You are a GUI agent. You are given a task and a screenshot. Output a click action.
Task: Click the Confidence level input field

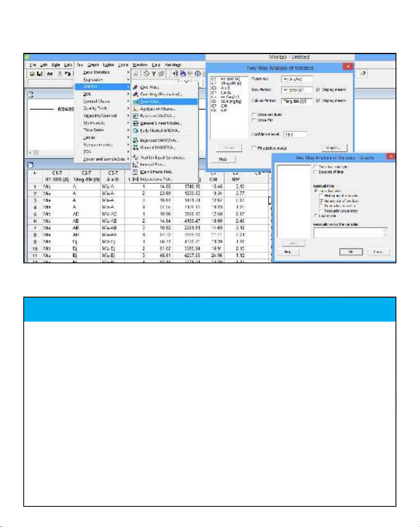(x=295, y=135)
